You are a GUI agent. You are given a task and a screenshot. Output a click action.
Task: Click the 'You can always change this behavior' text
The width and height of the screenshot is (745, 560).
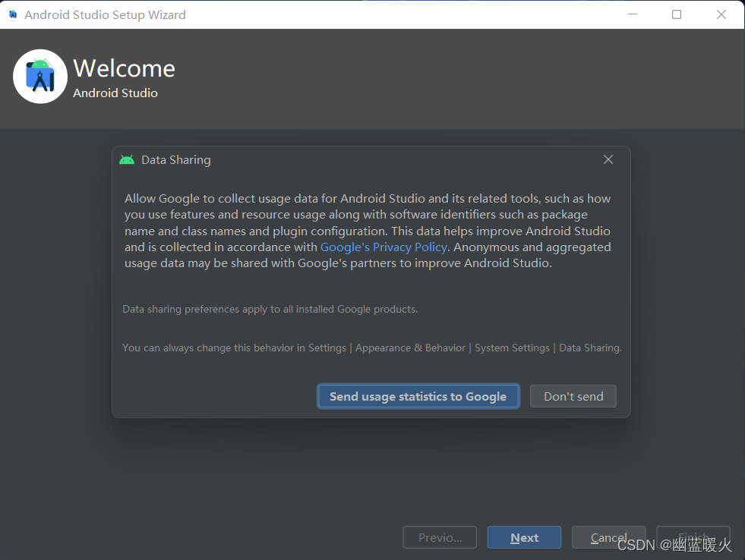point(371,348)
